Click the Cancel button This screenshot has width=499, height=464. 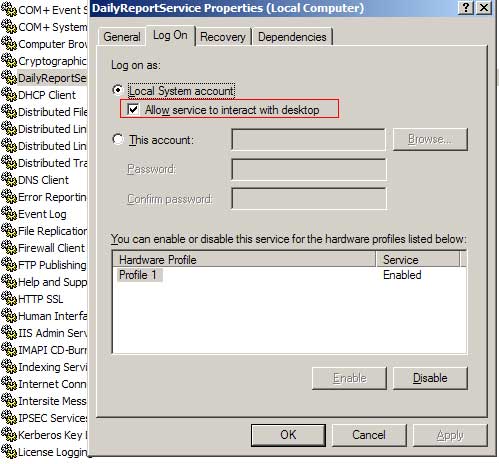pos(369,435)
